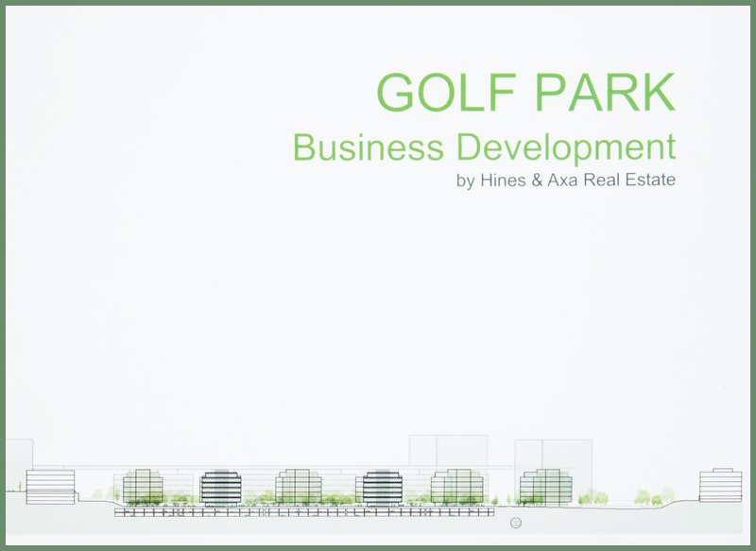Image resolution: width=756 pixels, height=551 pixels.
Task: Click the tall translucent tower behind the center-right buildings
Action: tap(447, 451)
